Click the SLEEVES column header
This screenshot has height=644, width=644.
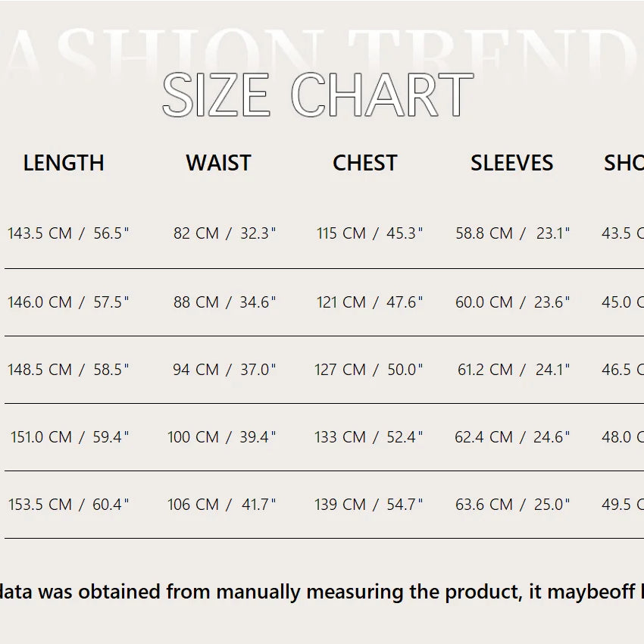511,163
